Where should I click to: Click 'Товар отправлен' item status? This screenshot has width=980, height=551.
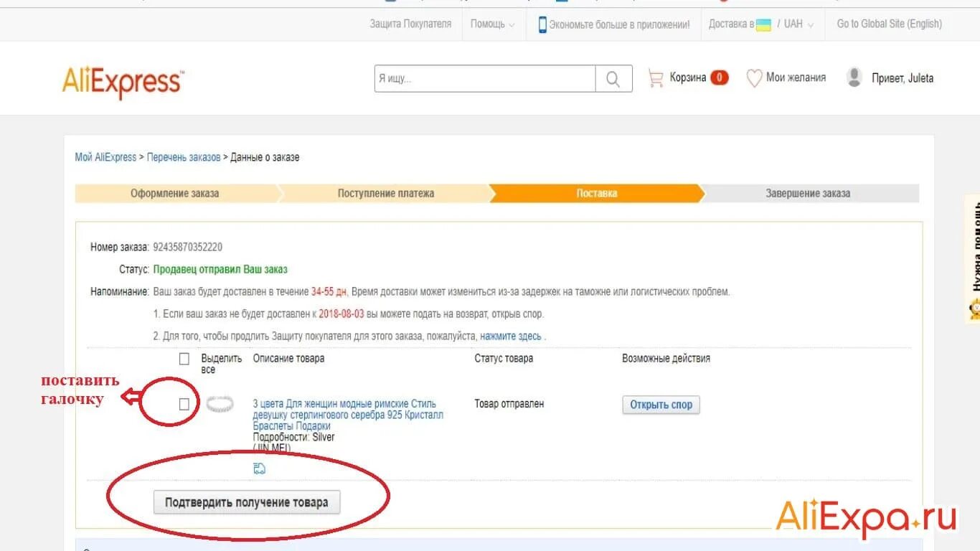(509, 404)
